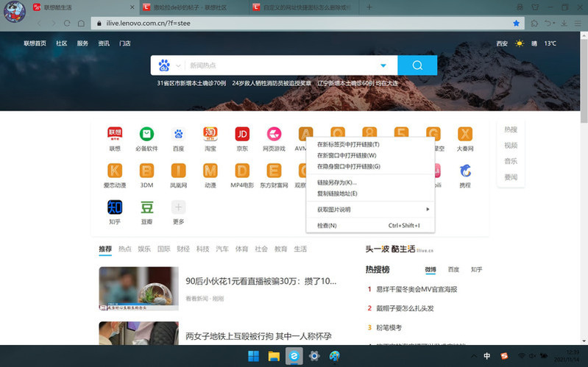Open the 联想首页 navigation link
Image resolution: width=588 pixels, height=367 pixels.
pos(35,43)
